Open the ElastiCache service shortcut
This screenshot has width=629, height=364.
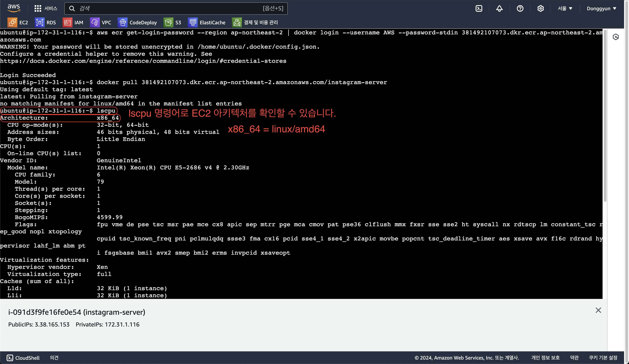[207, 22]
